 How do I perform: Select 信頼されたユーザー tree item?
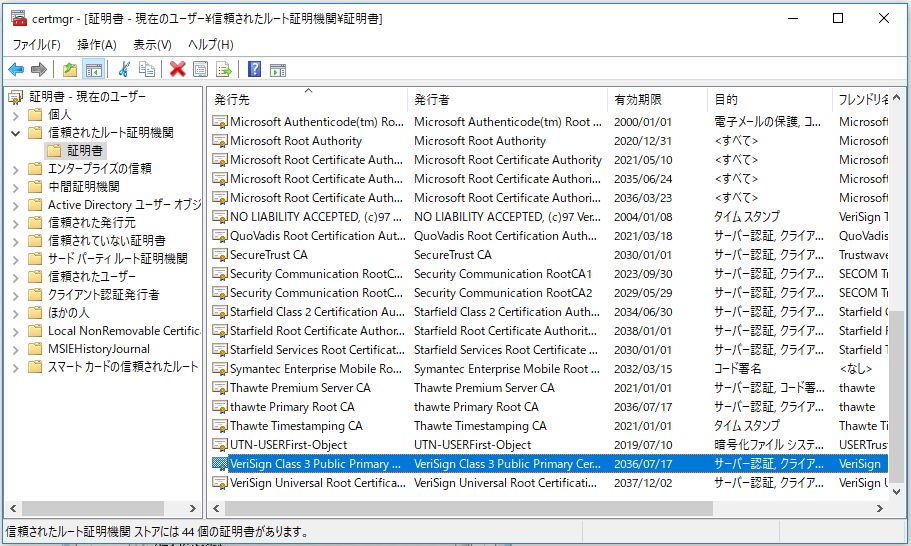pos(92,276)
